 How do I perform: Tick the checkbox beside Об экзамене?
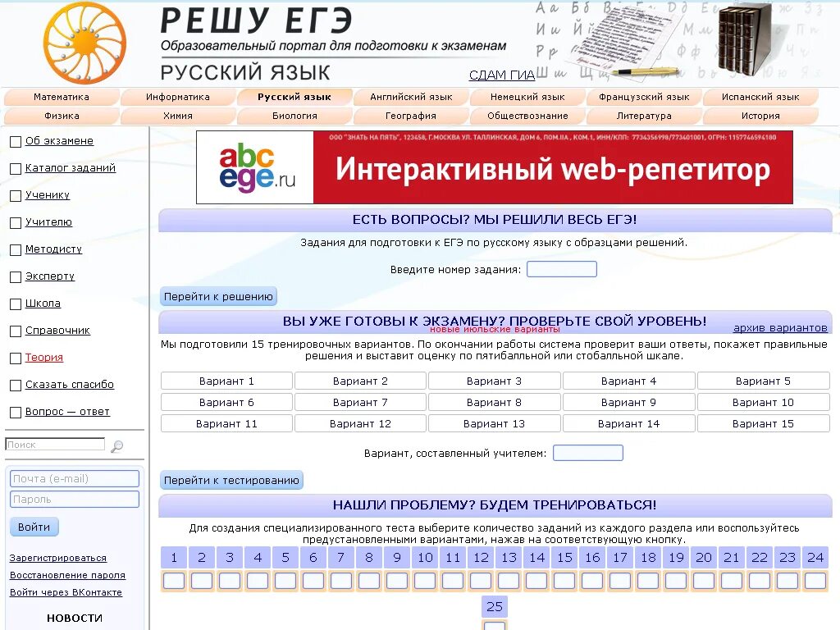pyautogui.click(x=16, y=141)
